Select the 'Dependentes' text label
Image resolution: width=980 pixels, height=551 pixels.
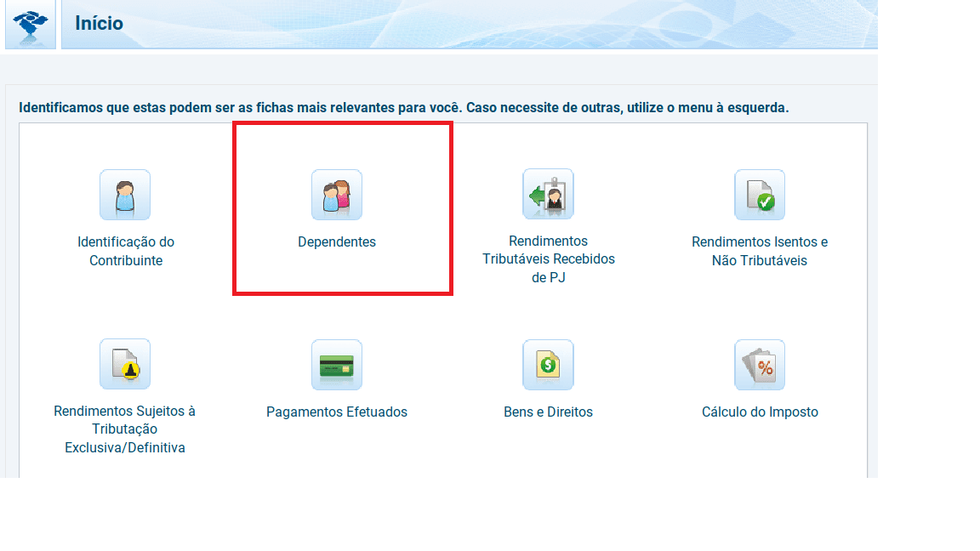(x=337, y=242)
